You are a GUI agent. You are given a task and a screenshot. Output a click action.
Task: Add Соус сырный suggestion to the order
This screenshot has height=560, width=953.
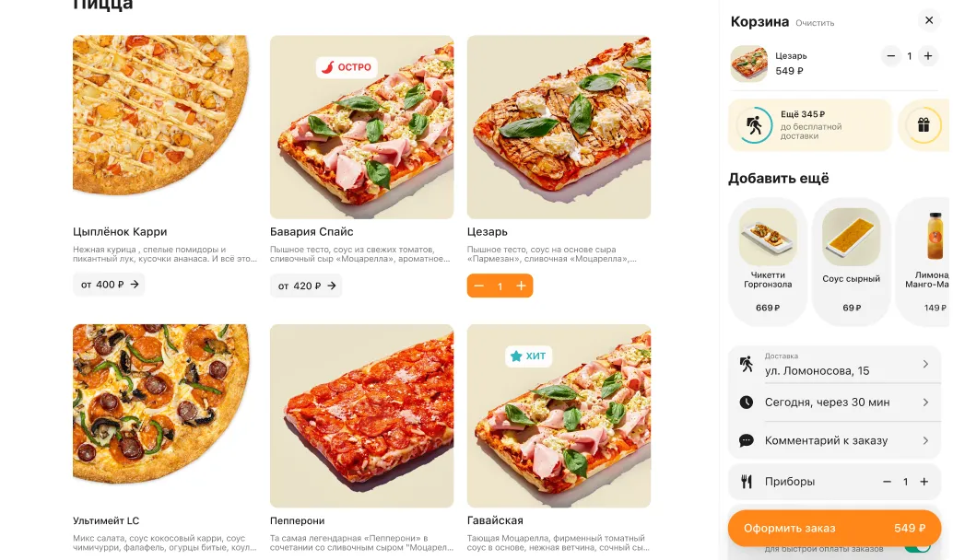(851, 262)
